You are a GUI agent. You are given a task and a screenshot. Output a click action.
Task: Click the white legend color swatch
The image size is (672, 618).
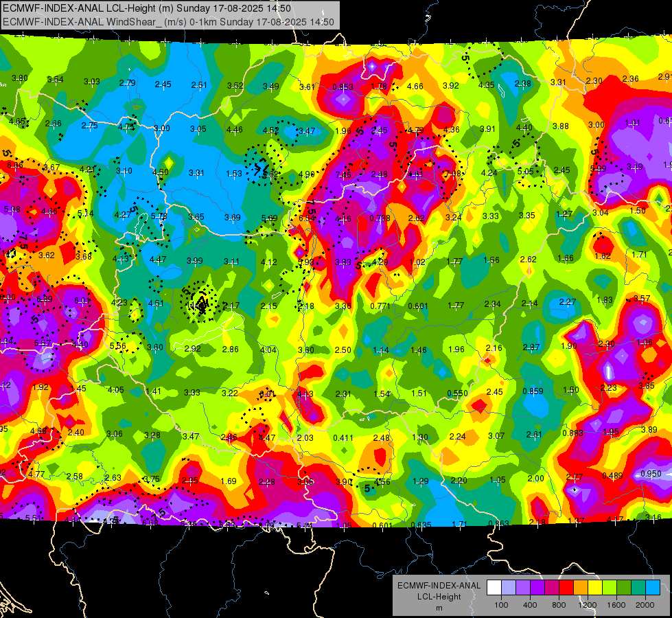pyautogui.click(x=494, y=588)
